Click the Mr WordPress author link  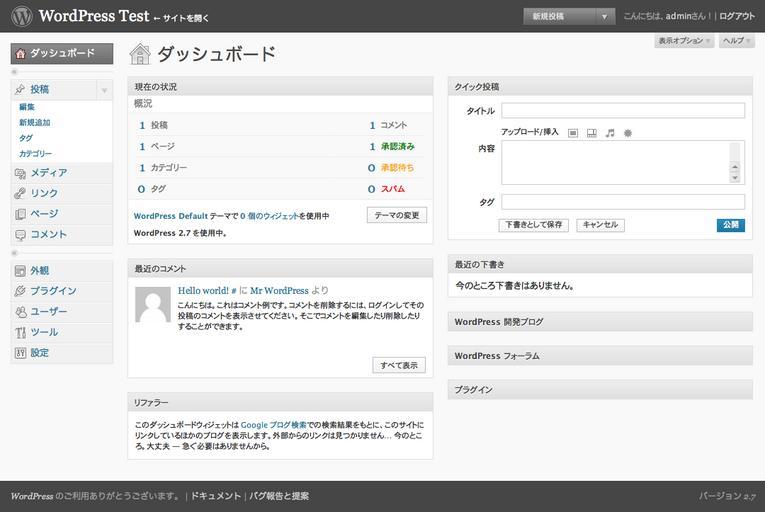click(x=279, y=291)
